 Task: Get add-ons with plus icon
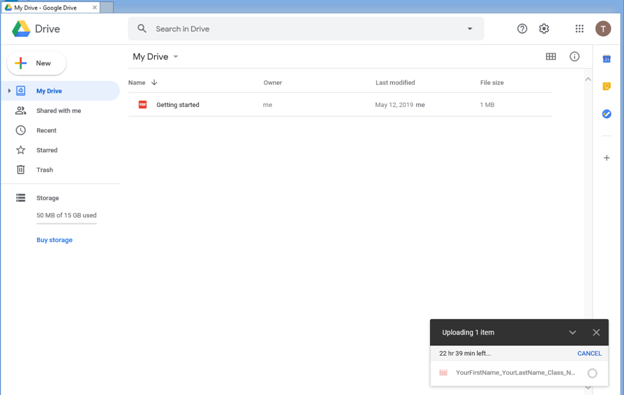click(x=606, y=158)
